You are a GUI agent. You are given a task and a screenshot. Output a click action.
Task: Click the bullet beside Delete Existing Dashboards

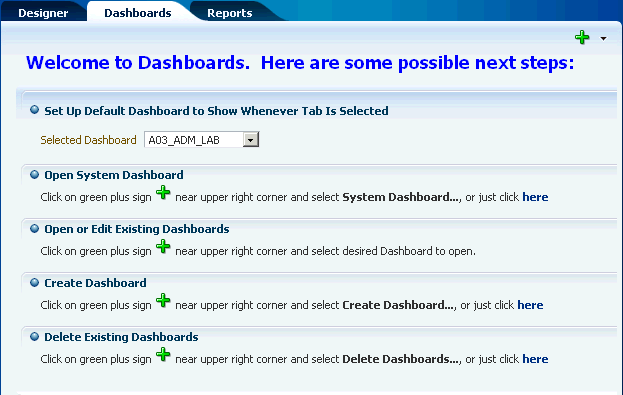[x=35, y=337]
